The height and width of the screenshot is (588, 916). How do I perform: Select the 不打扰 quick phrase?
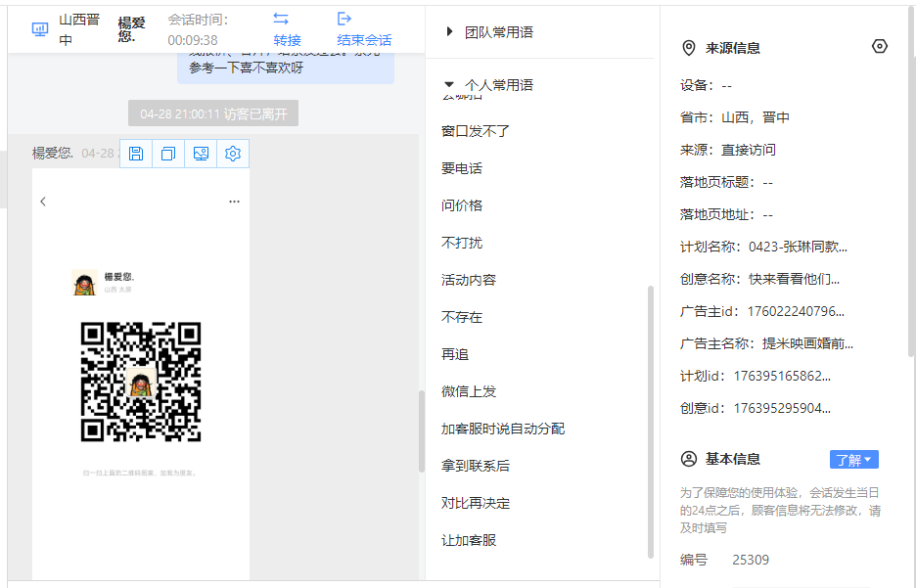[462, 243]
